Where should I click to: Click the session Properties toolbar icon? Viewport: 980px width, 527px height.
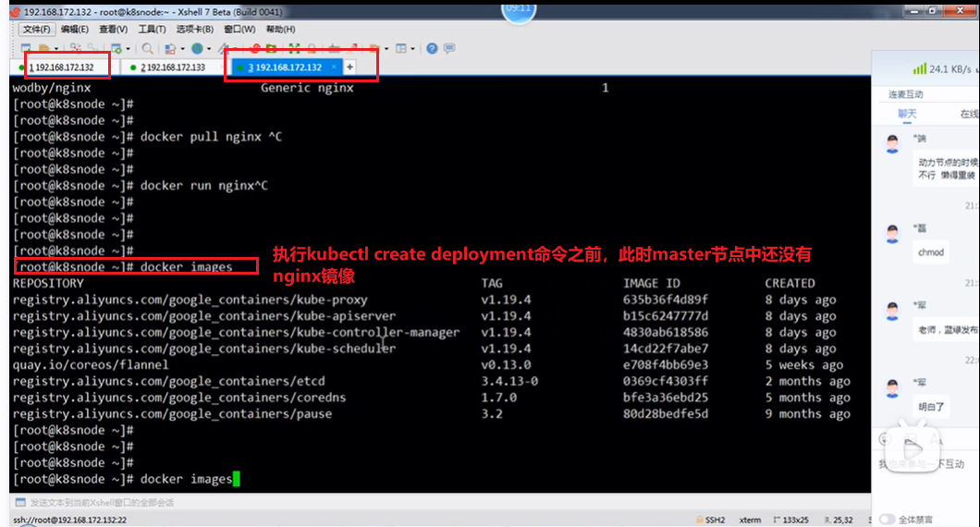point(116,48)
